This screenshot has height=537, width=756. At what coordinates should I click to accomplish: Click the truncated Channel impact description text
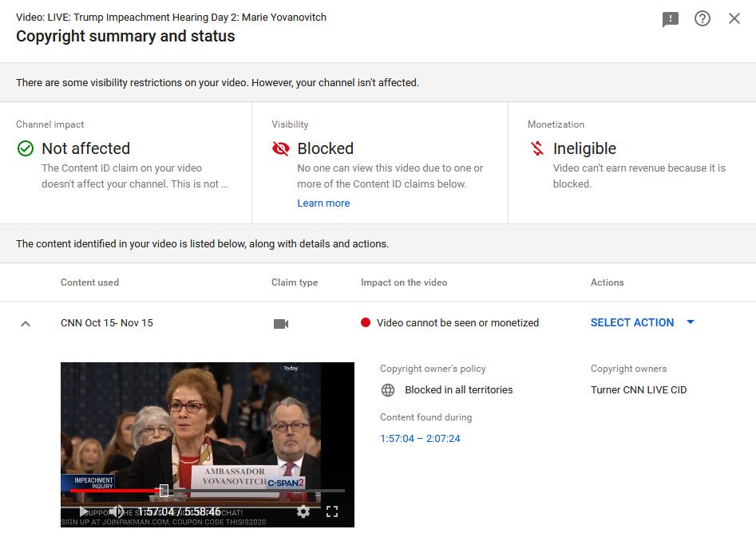tap(135, 176)
